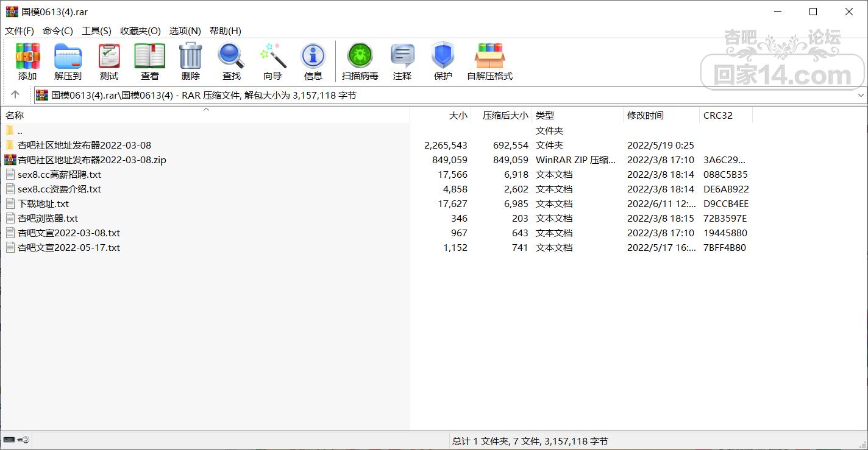
Task: Click the 添加 (Add) toolbar icon
Action: pyautogui.click(x=27, y=57)
